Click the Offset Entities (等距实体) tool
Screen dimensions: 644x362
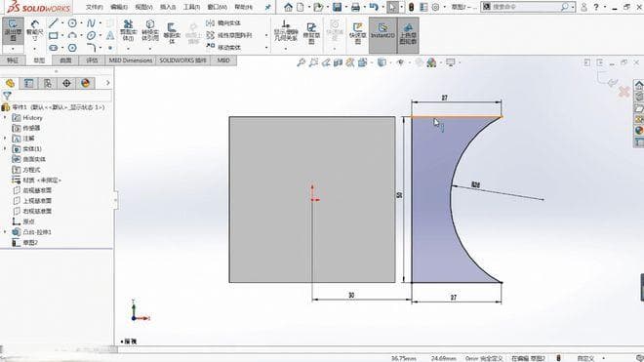[x=172, y=32]
